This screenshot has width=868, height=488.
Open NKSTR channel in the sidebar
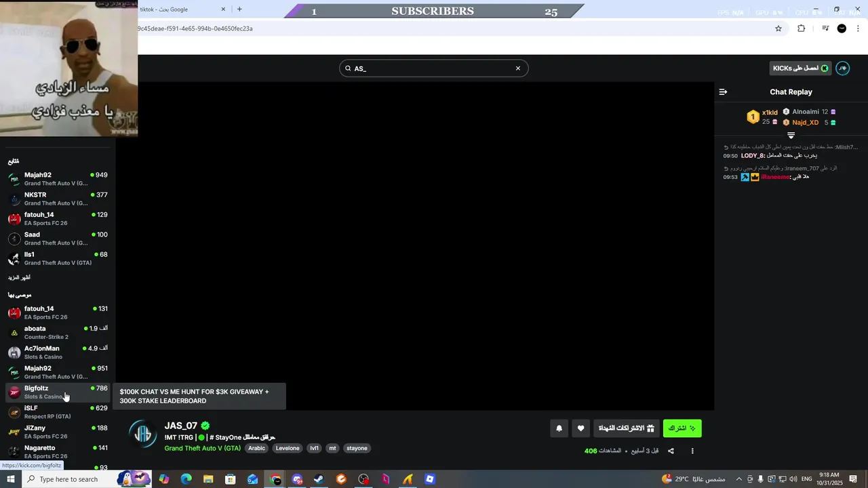tap(58, 199)
